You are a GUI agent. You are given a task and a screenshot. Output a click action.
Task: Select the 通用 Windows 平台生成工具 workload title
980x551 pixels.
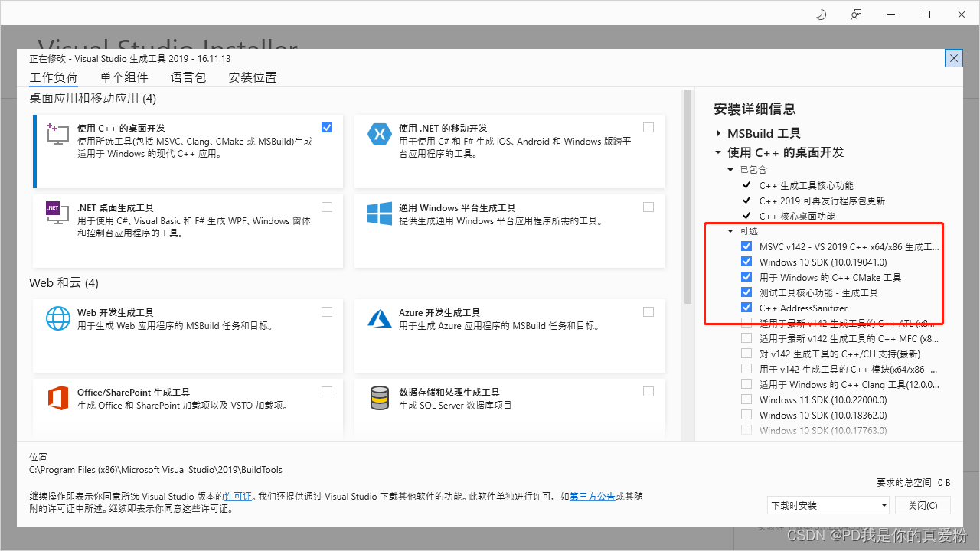pyautogui.click(x=457, y=208)
